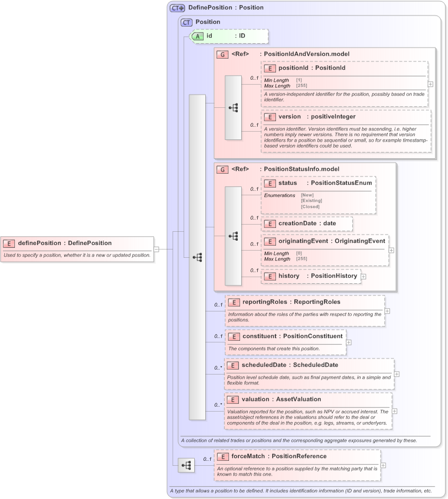Screen dimensions: 448x499
Task: Click the [Closed] enumeration value
Action: [310, 206]
